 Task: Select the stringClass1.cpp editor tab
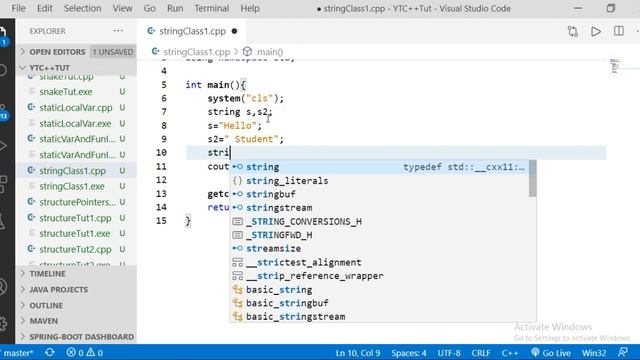pyautogui.click(x=193, y=31)
